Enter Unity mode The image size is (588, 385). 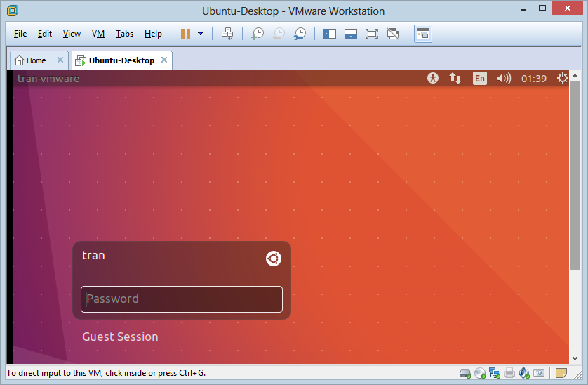[x=393, y=34]
